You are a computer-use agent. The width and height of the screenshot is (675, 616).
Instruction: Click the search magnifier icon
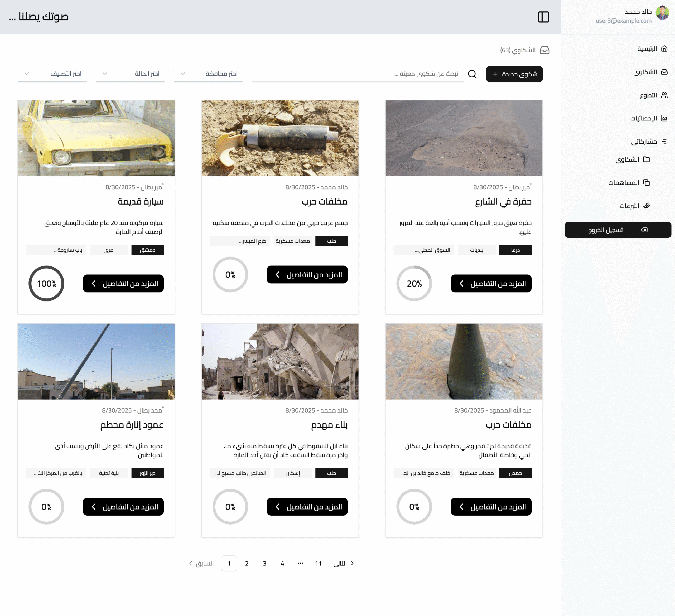472,74
